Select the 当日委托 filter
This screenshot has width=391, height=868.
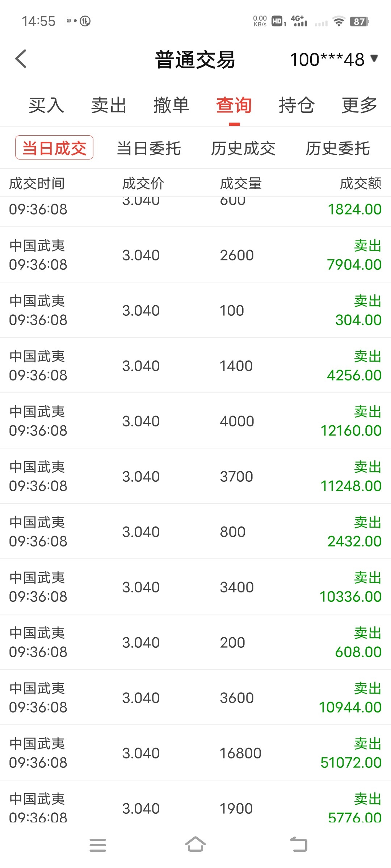[149, 148]
